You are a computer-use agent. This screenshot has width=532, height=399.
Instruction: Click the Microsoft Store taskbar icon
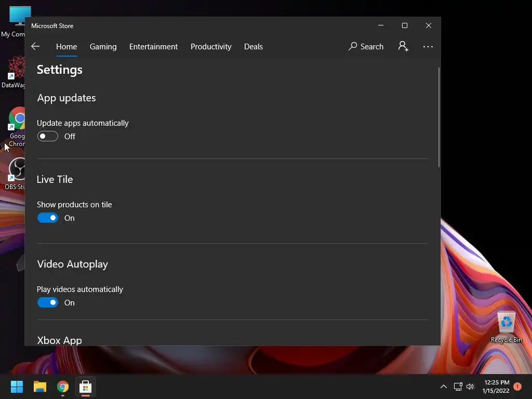86,387
